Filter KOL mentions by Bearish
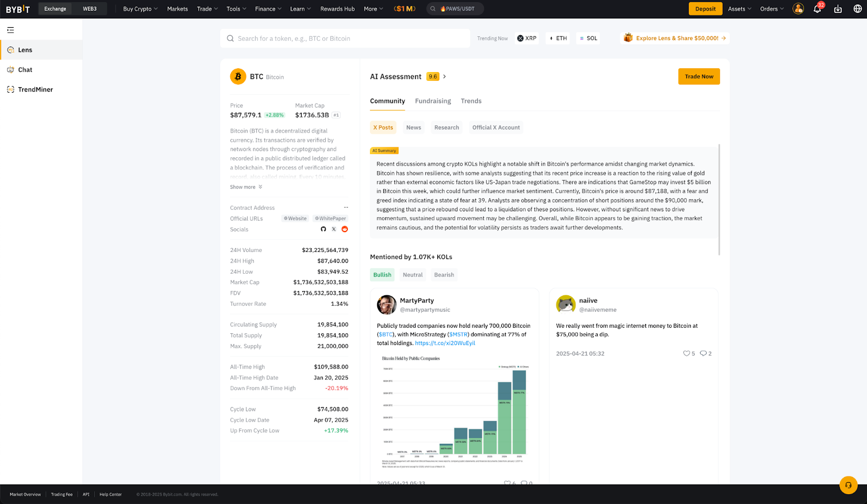The image size is (867, 504). (444, 275)
